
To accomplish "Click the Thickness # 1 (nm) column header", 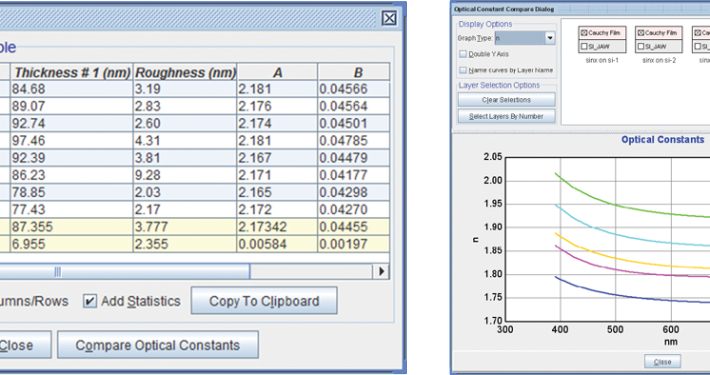I will pos(72,72).
